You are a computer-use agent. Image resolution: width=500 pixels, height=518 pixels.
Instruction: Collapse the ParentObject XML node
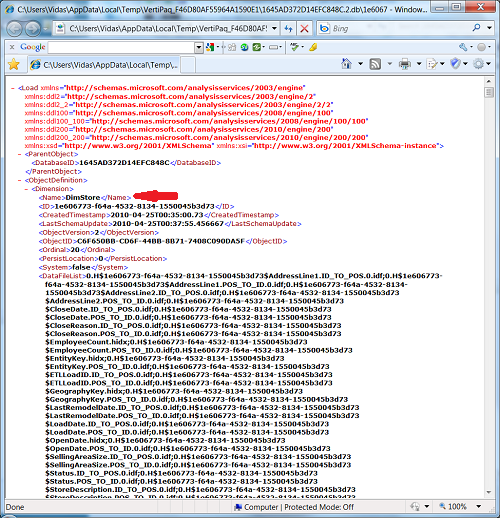coord(19,154)
